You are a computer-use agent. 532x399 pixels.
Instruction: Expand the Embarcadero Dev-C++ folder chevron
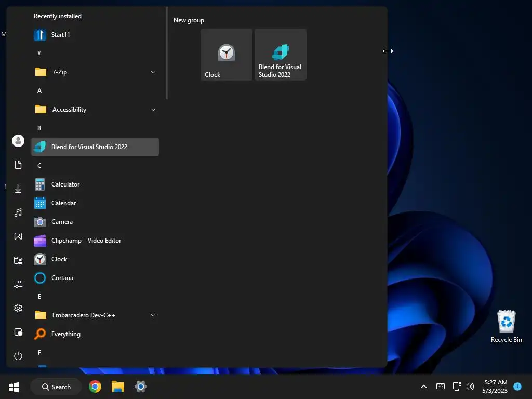153,315
